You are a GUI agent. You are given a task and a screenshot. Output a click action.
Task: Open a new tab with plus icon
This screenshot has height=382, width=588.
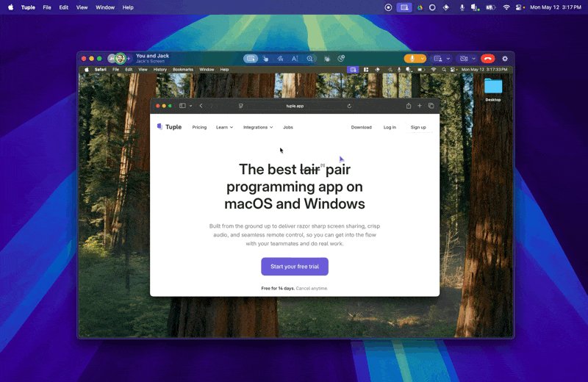420,106
